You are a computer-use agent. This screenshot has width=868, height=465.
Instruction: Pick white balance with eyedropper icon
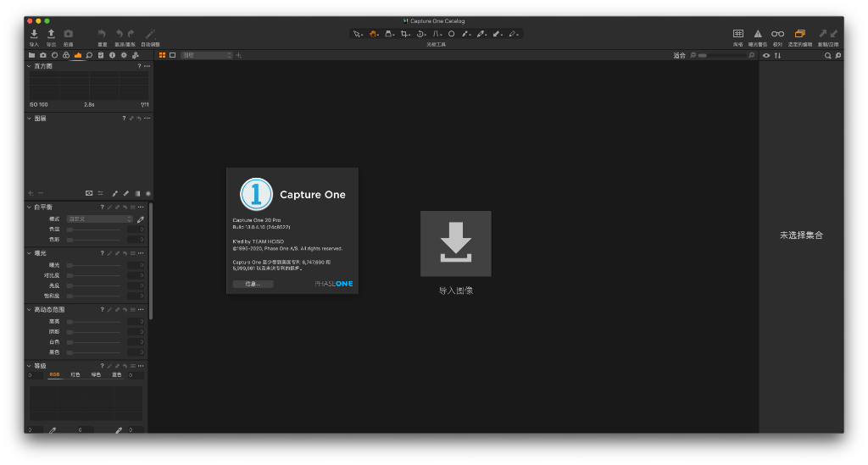(141, 219)
